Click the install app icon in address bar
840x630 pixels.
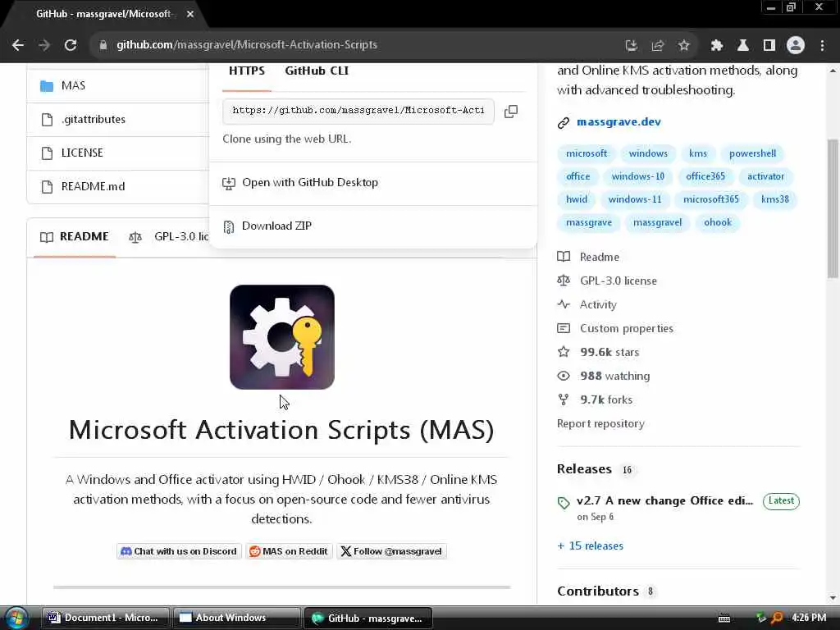(x=632, y=46)
